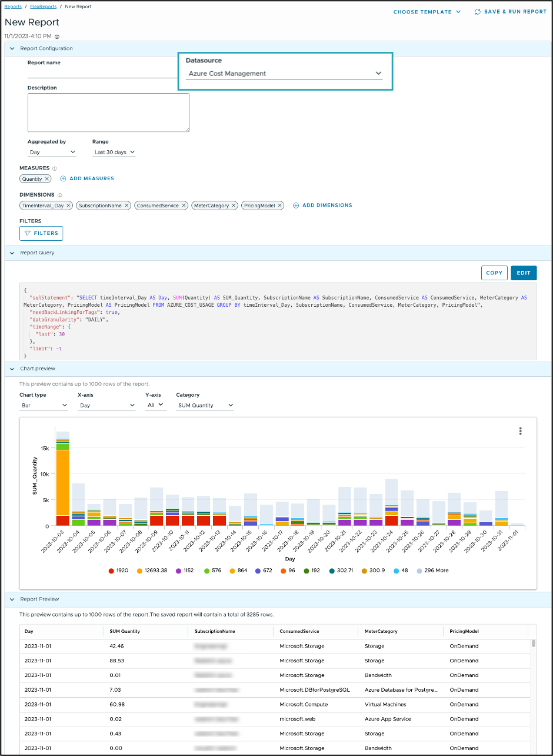Open the Datasource dropdown
Viewport: 553px width, 756px height.
(x=285, y=74)
